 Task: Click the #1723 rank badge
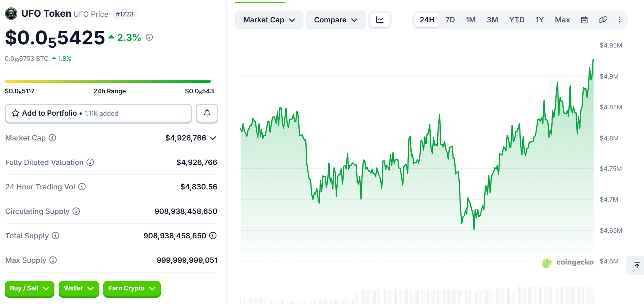pyautogui.click(x=125, y=14)
